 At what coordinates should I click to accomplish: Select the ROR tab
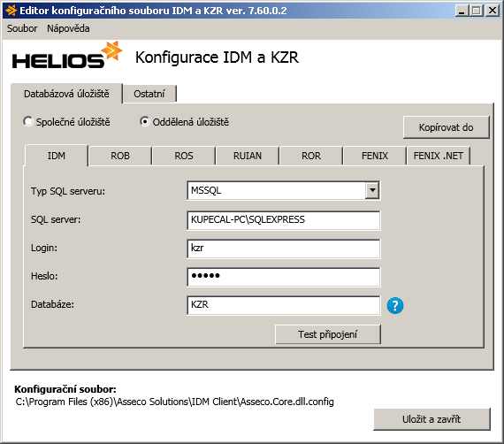coord(311,156)
